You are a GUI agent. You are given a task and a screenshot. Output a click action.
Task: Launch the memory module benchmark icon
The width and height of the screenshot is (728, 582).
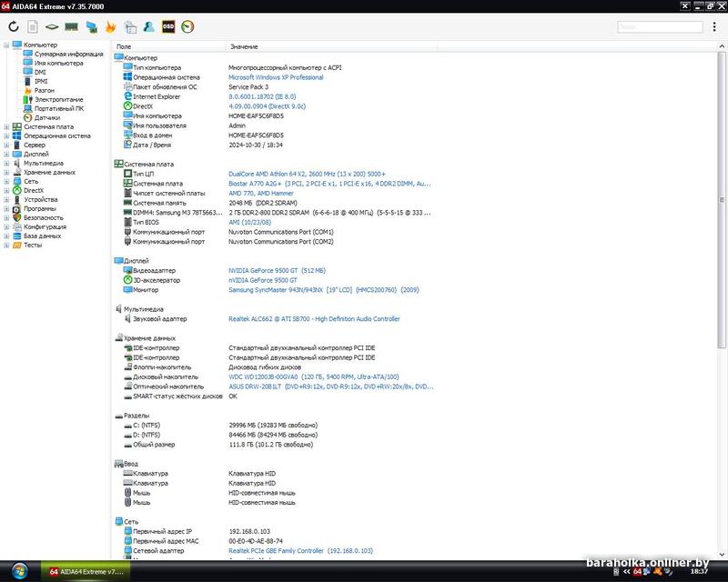click(x=71, y=27)
